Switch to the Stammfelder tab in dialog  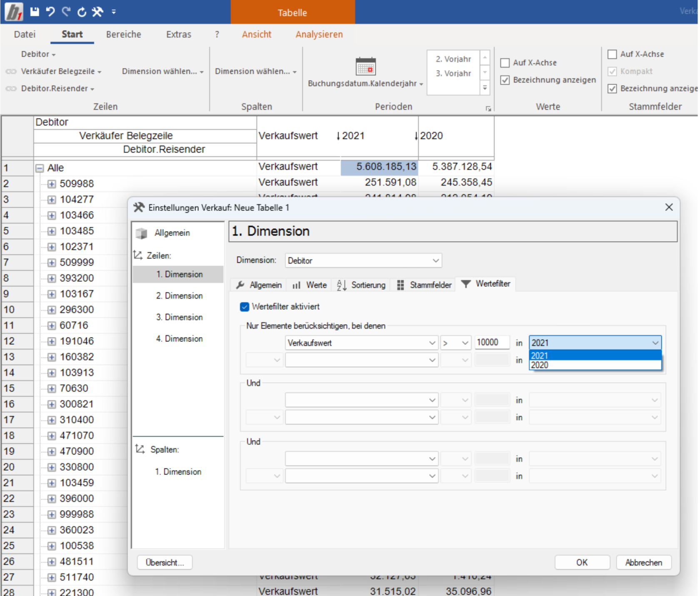click(x=425, y=285)
